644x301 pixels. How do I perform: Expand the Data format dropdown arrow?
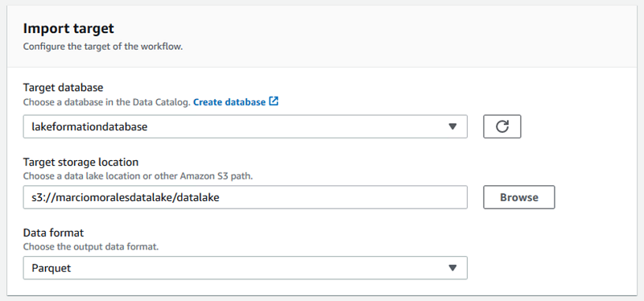click(x=452, y=268)
